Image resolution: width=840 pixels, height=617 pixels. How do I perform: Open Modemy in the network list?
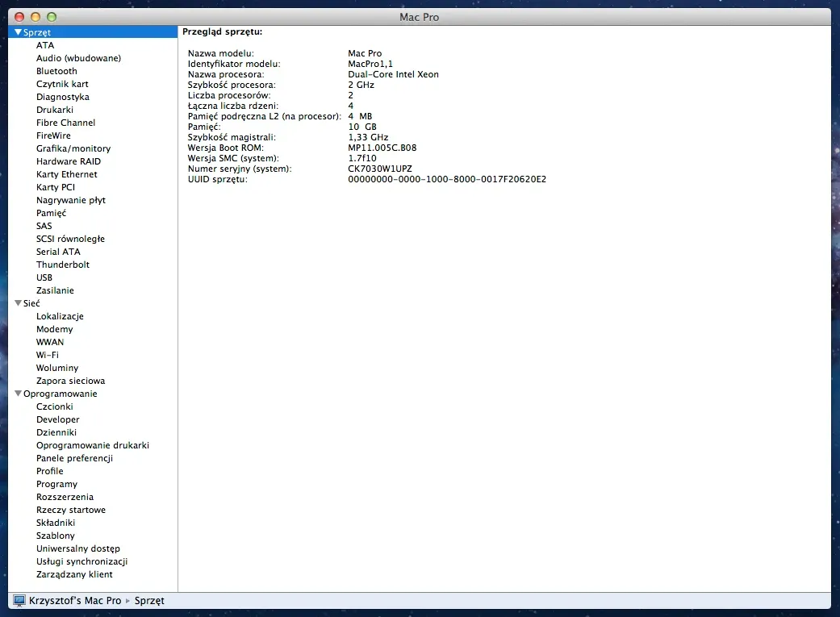(54, 329)
